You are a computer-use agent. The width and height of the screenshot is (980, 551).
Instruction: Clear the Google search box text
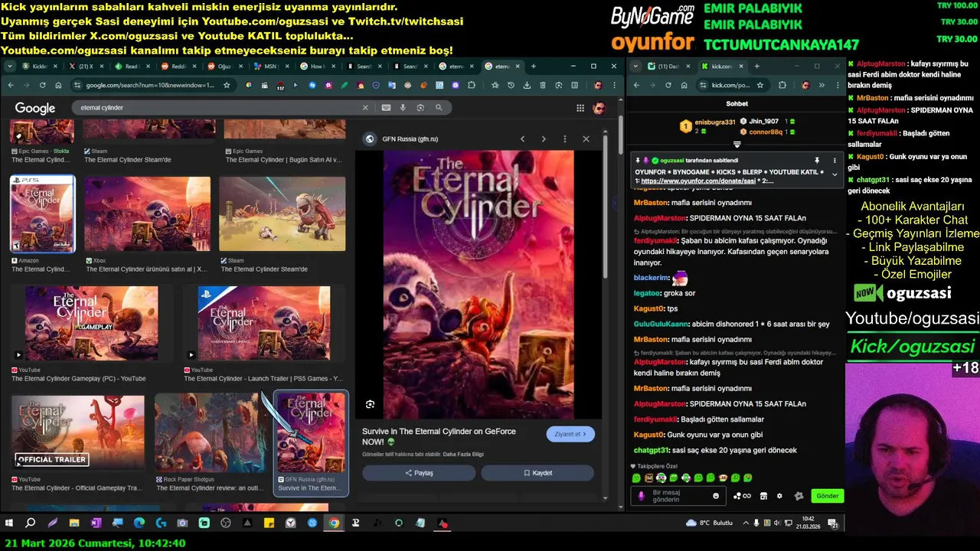(x=365, y=108)
